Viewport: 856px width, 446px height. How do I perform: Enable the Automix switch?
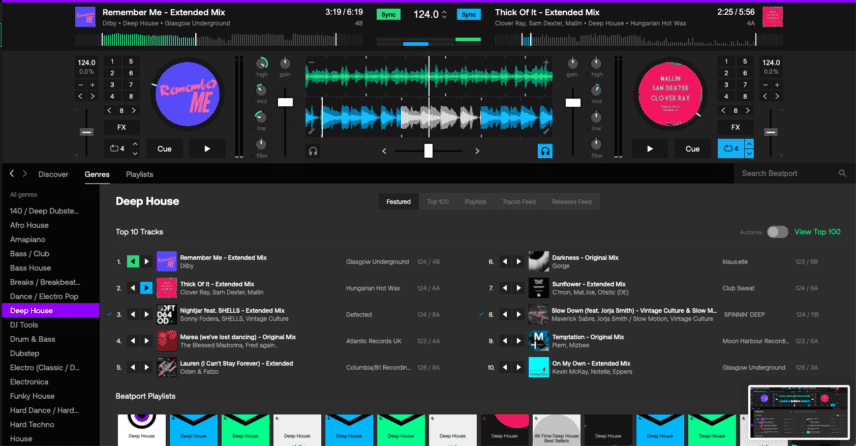point(777,232)
